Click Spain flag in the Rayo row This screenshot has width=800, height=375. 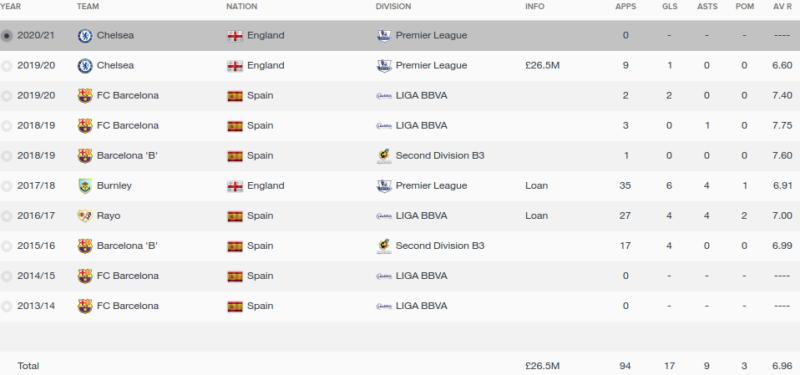point(235,216)
